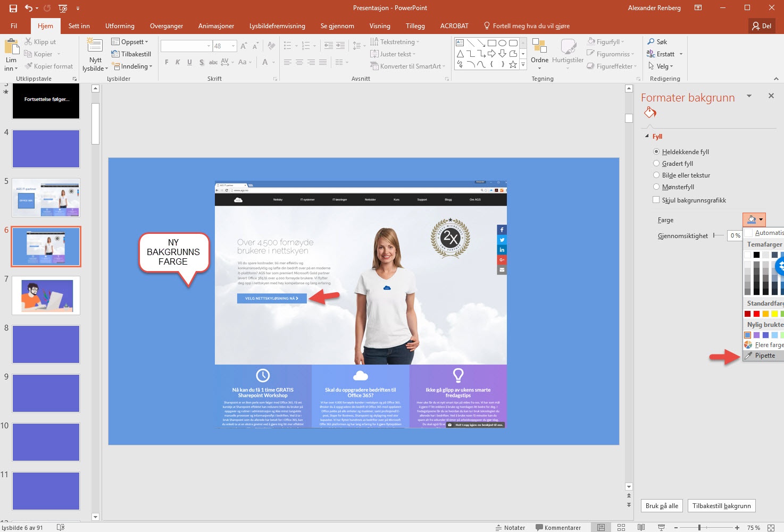Open the Animasjoner ribbon tab
Image resolution: width=784 pixels, height=532 pixels.
(216, 26)
